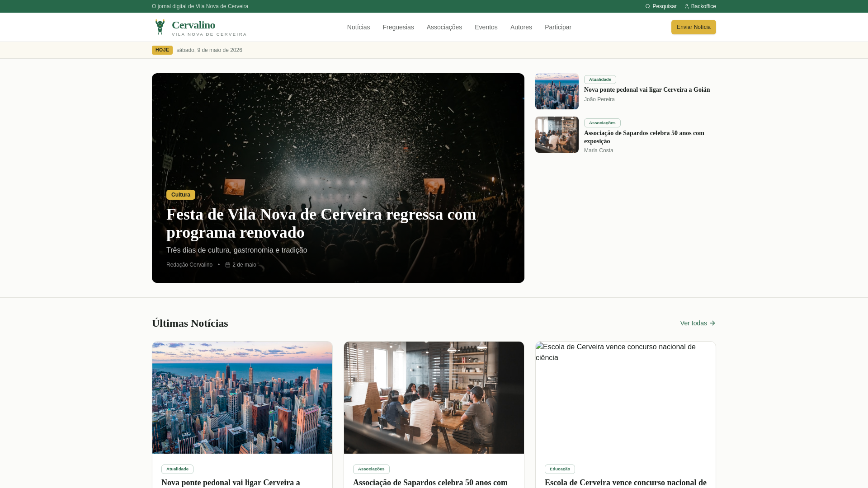The height and width of the screenshot is (488, 868).
Task: Click the Enviar Notícia button
Action: click(x=693, y=27)
